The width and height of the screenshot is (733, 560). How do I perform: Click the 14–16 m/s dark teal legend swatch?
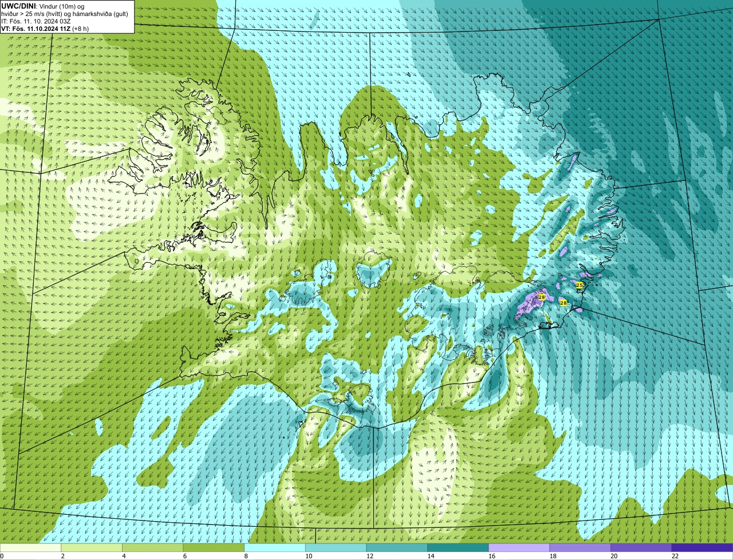(x=458, y=547)
